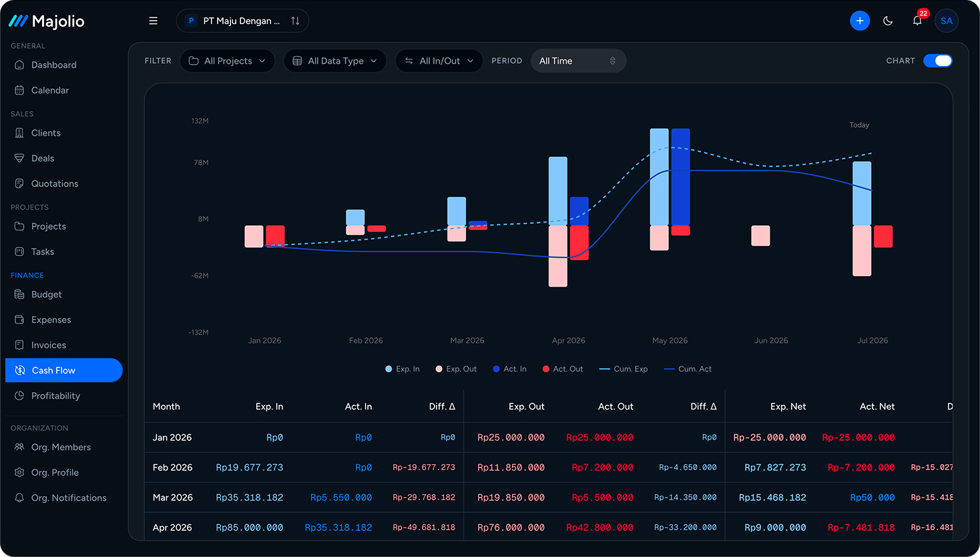The height and width of the screenshot is (557, 980).
Task: Select Cash Flow in the sidebar
Action: pos(64,371)
